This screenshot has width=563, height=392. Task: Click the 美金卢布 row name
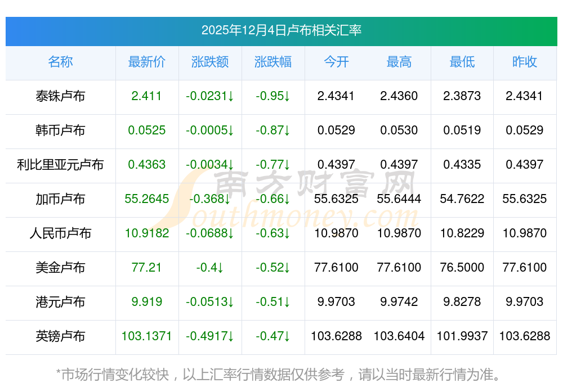[x=60, y=268]
